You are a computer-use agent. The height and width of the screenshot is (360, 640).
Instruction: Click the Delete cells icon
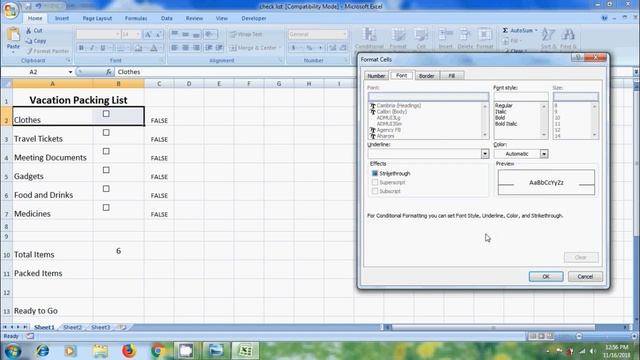coord(464,35)
